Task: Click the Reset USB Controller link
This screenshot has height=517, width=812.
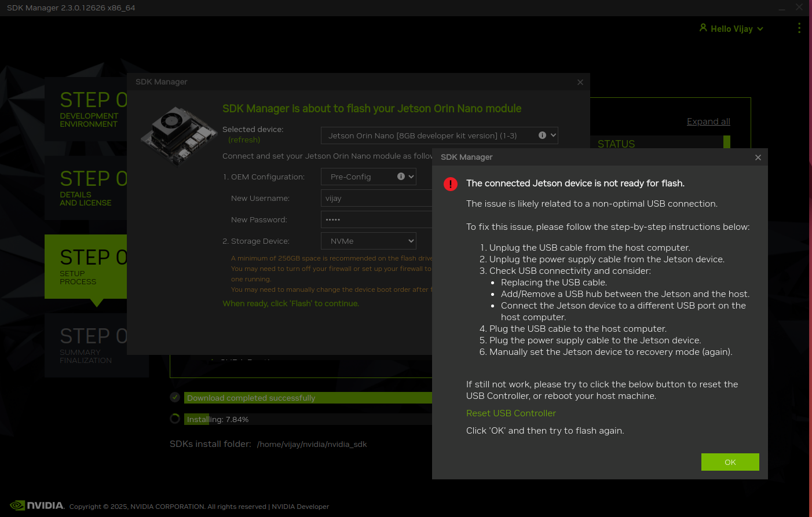Action: (x=511, y=413)
